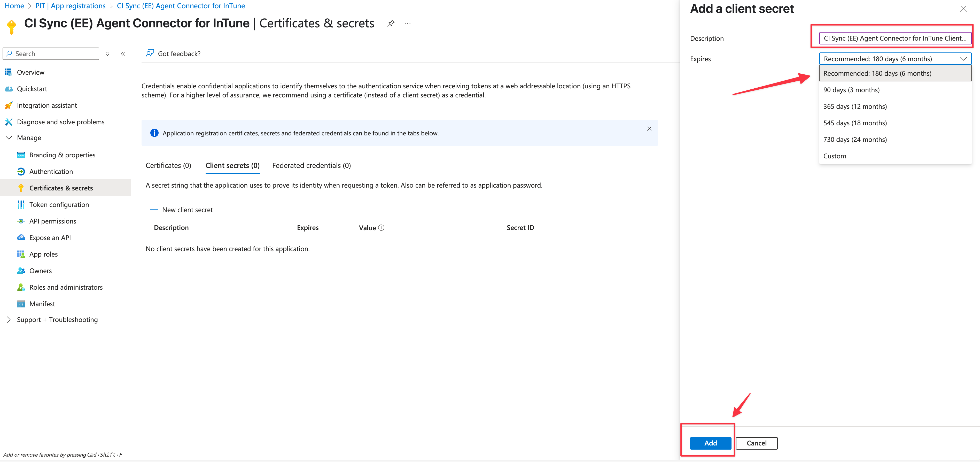This screenshot has width=980, height=462.
Task: Open Token configuration in the sidebar
Action: 59,205
